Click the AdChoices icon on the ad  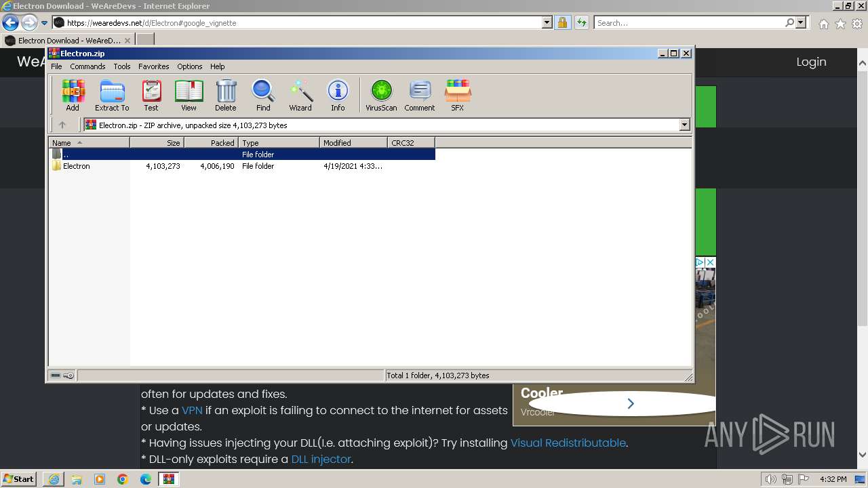(x=701, y=262)
